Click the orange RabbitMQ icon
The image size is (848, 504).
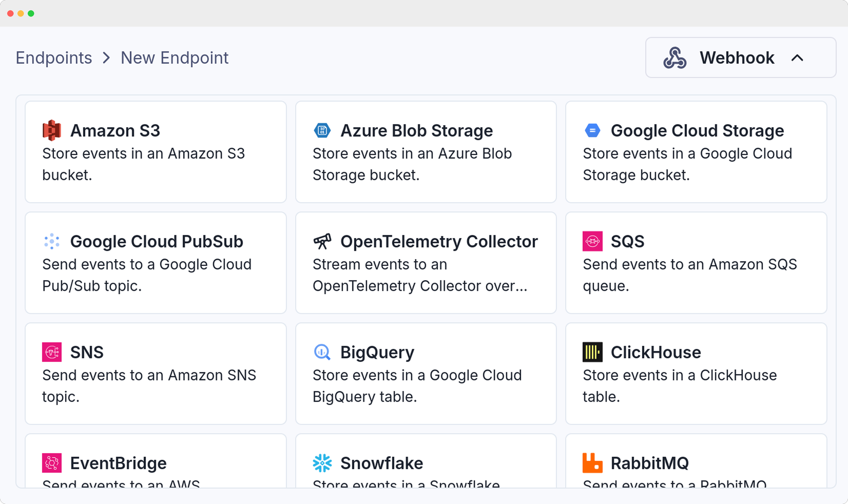(592, 463)
